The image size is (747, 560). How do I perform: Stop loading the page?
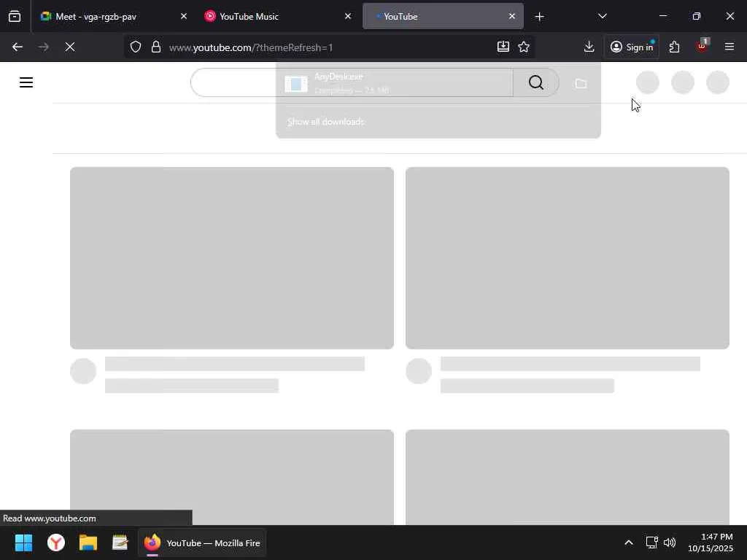tap(70, 47)
